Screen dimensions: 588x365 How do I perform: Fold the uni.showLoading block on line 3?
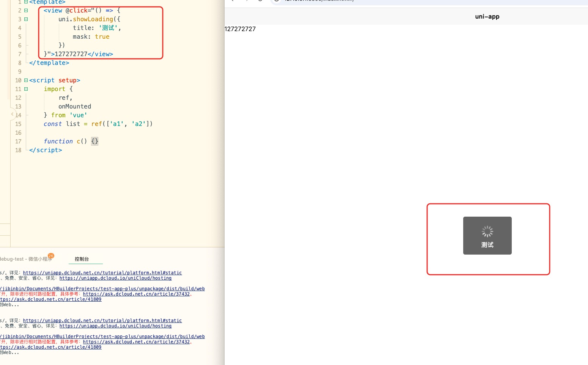(x=26, y=19)
